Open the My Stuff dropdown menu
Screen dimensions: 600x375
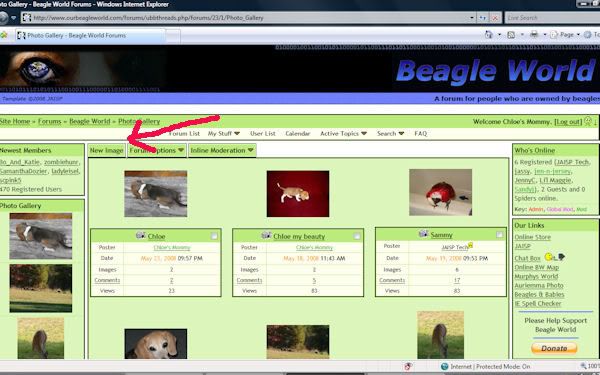pos(224,134)
